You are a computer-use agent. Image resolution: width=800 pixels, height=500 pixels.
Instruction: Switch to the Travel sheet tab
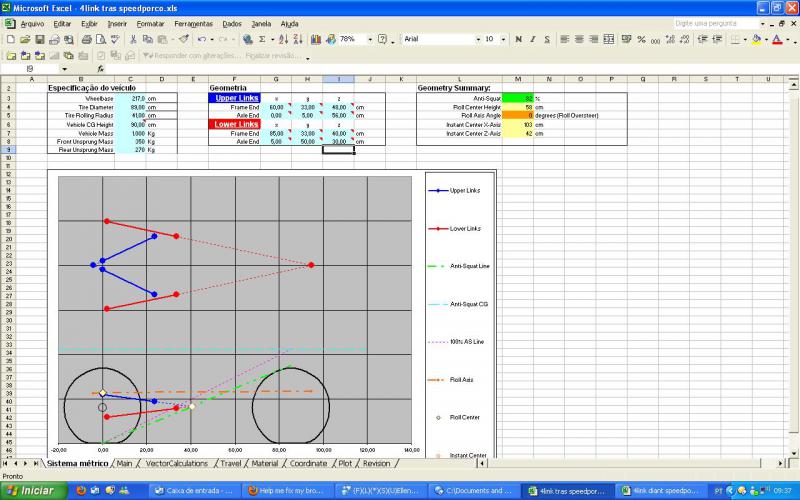tap(231, 463)
